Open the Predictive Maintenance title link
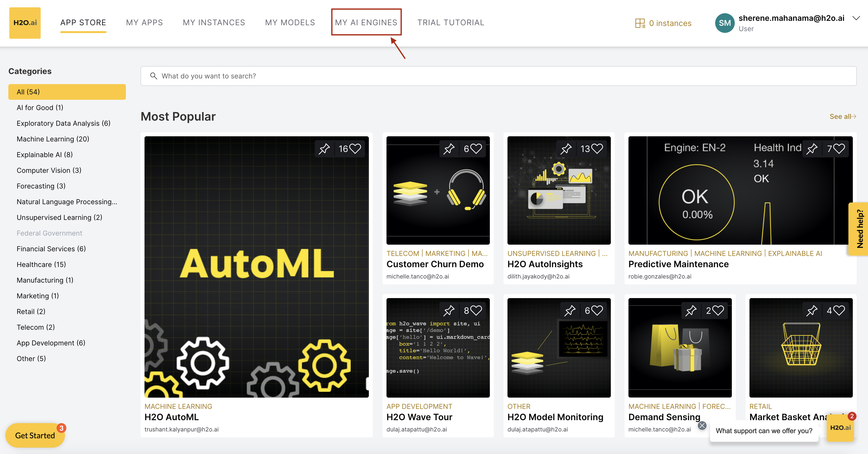The width and height of the screenshot is (868, 454). 678,264
